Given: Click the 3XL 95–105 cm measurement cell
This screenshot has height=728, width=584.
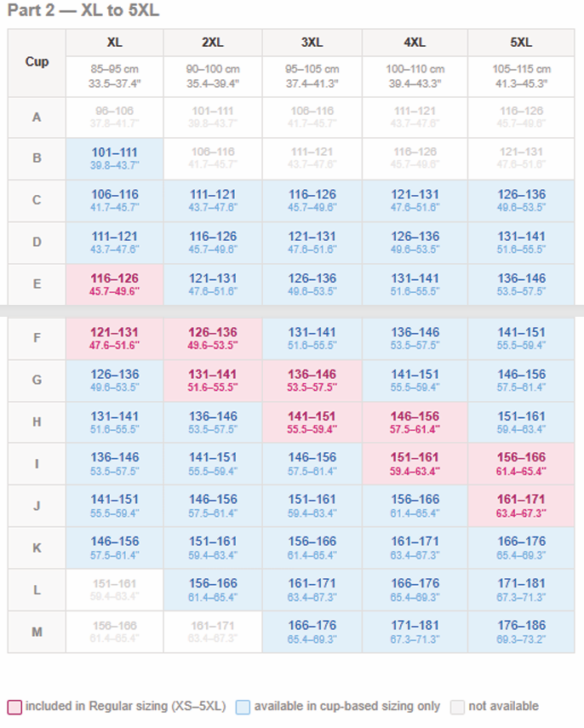Looking at the screenshot, I should [312, 77].
